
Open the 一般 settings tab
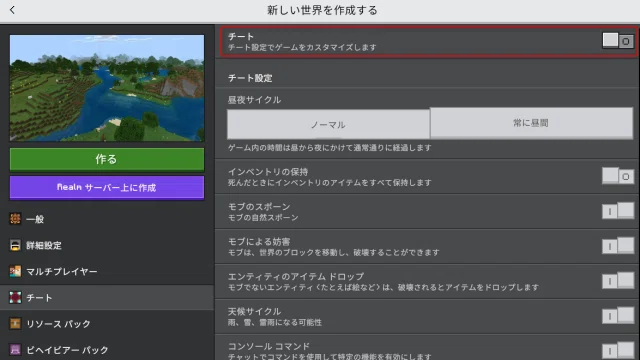[x=107, y=219]
